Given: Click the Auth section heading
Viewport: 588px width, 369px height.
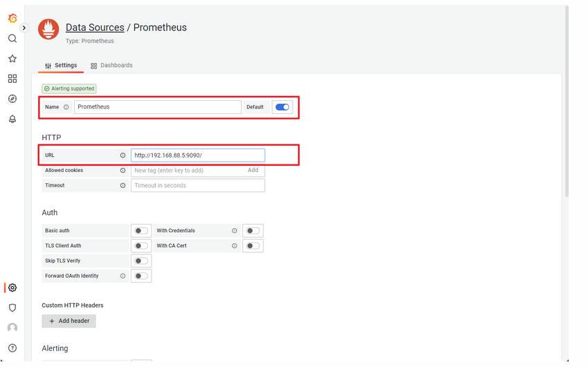Looking at the screenshot, I should [x=50, y=212].
